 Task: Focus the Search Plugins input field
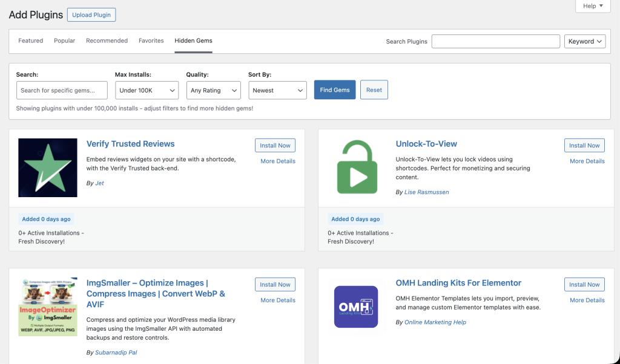[x=496, y=42]
